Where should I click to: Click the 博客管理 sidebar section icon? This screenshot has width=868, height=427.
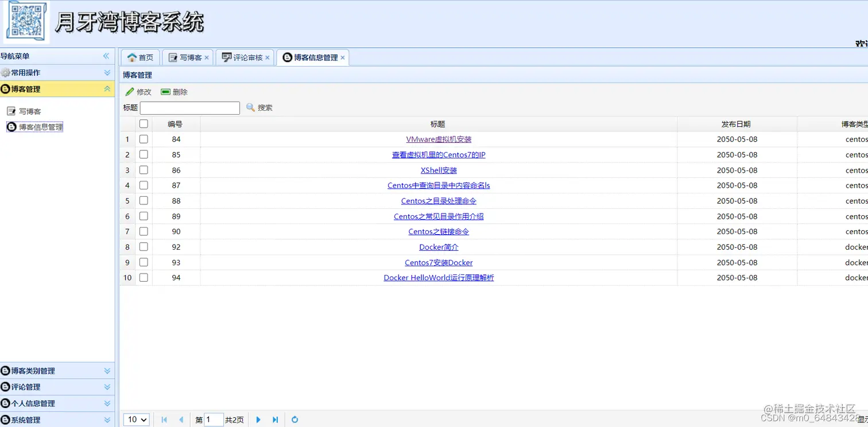(x=5, y=89)
